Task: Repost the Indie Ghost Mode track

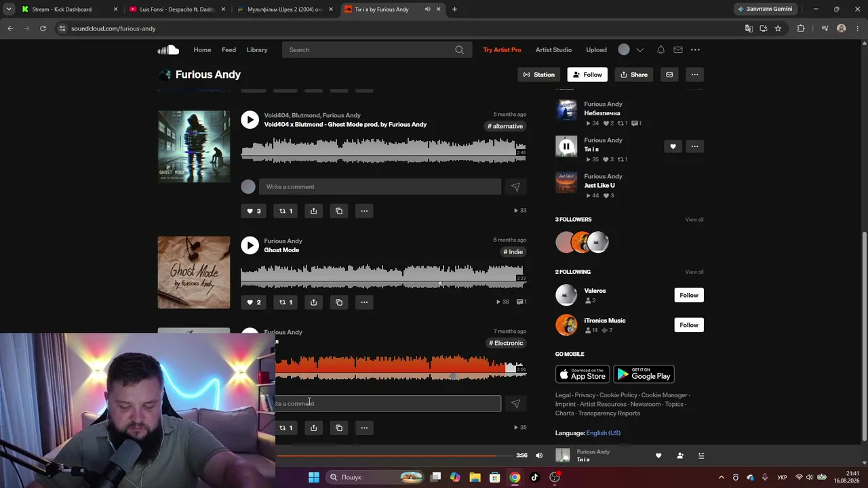Action: click(x=286, y=302)
